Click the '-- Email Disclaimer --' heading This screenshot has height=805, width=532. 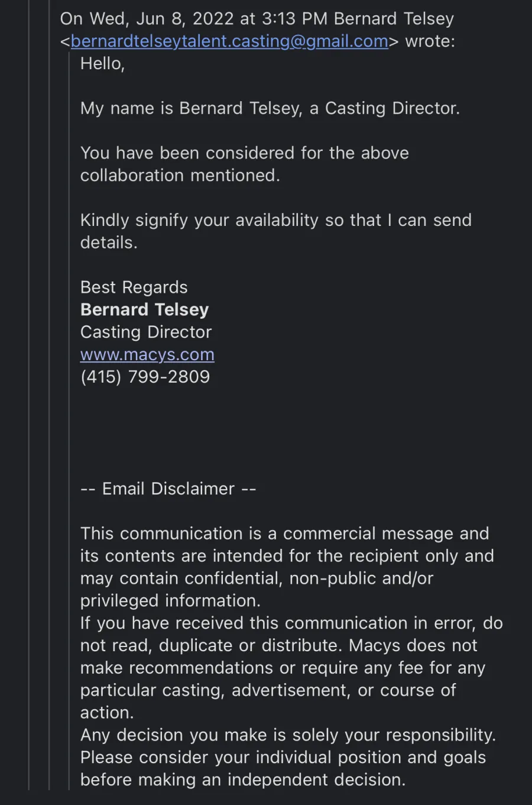tap(168, 489)
